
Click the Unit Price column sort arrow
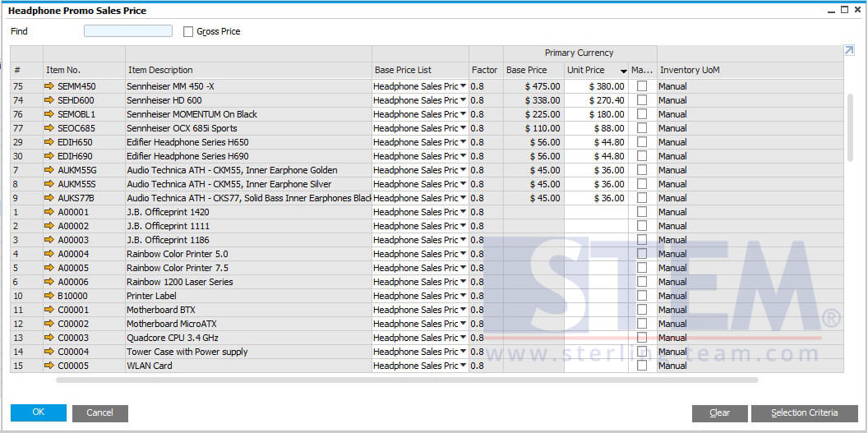623,71
